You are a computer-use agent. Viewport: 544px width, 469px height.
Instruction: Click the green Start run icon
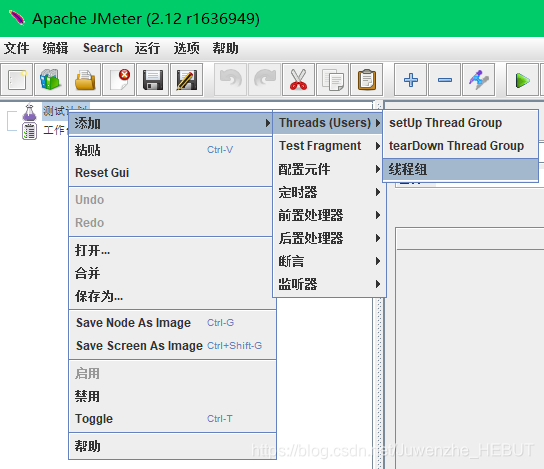point(522,80)
